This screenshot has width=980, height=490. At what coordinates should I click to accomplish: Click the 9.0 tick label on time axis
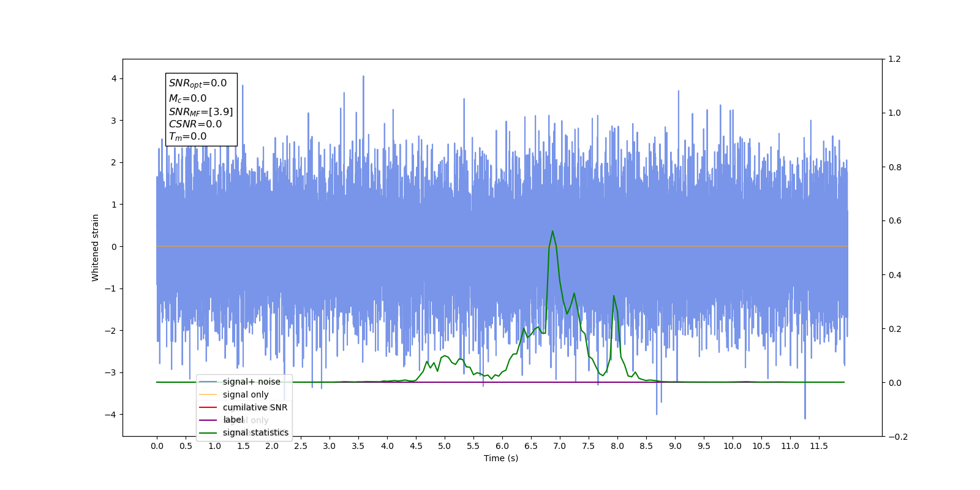675,446
